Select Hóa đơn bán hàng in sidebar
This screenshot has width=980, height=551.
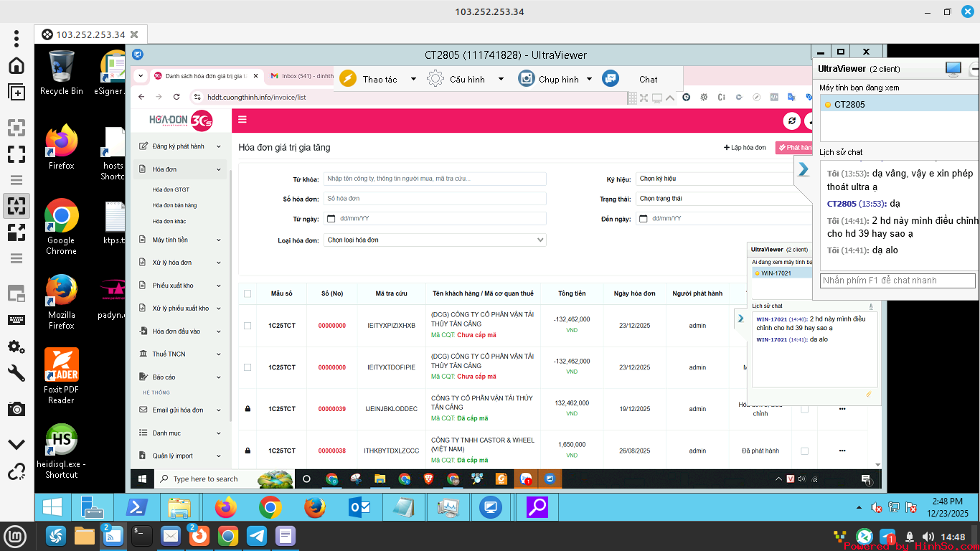(x=174, y=206)
